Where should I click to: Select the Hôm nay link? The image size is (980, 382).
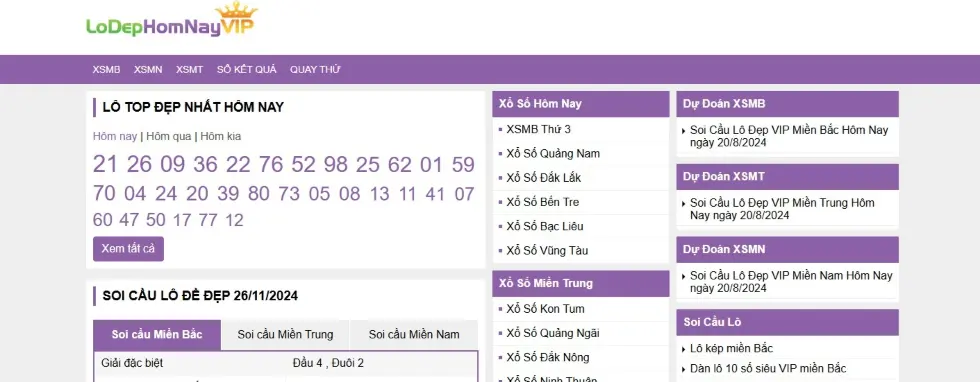pyautogui.click(x=115, y=136)
